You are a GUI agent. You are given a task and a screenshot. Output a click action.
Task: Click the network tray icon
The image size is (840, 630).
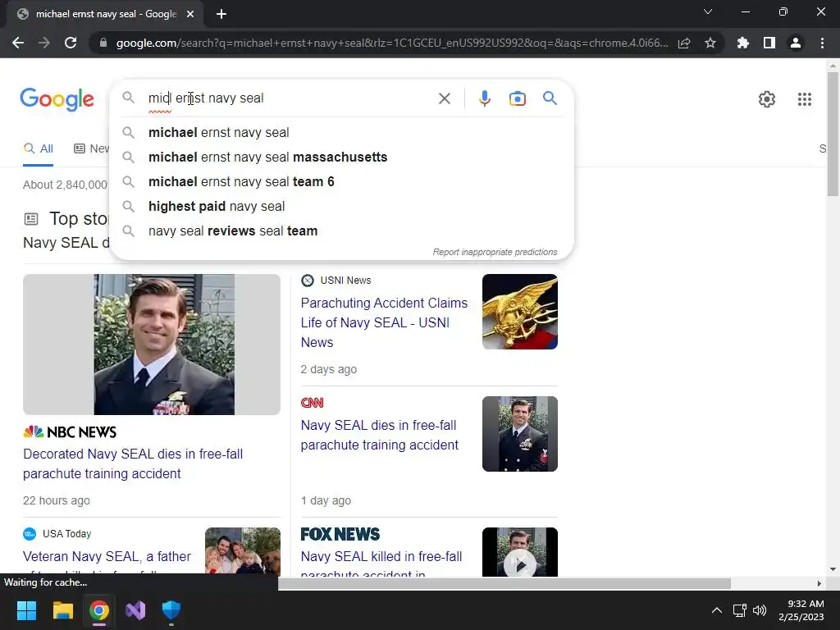click(739, 610)
